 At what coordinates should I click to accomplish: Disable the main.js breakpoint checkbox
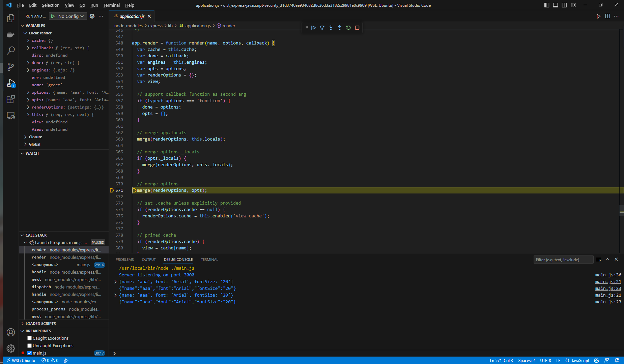tap(30, 353)
